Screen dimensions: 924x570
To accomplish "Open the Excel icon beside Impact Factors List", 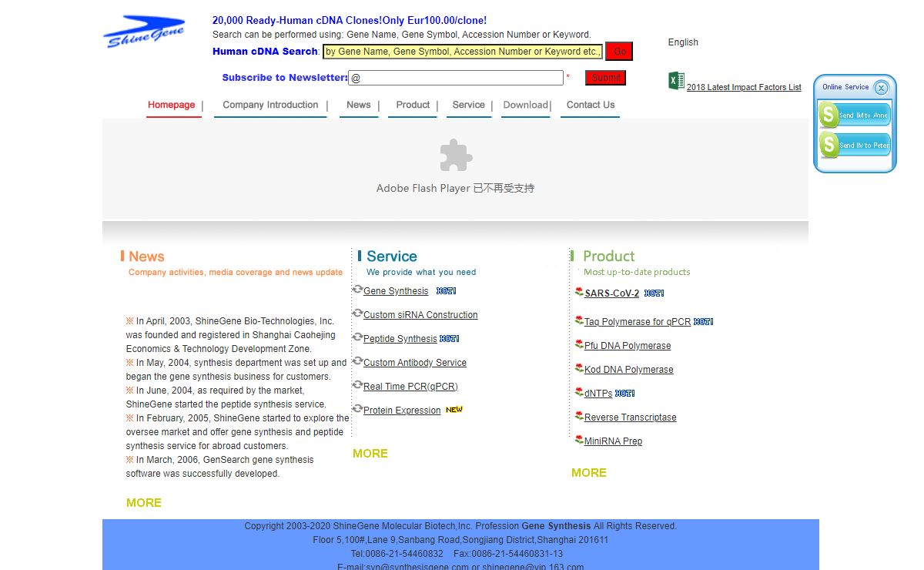I will pyautogui.click(x=676, y=81).
